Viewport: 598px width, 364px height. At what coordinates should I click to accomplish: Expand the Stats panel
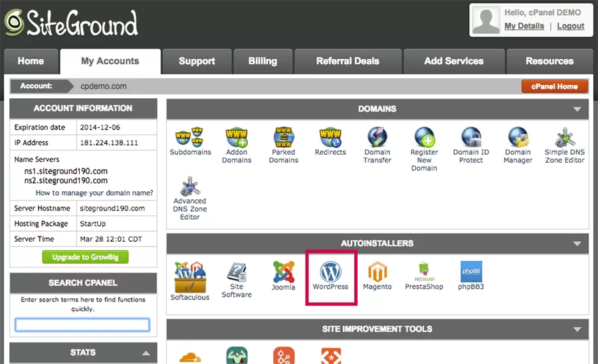146,353
